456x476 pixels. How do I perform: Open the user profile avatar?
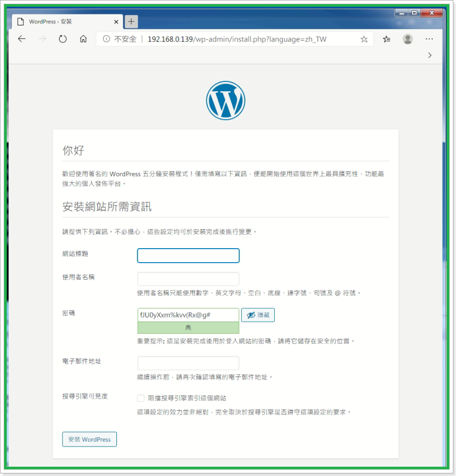click(x=407, y=39)
